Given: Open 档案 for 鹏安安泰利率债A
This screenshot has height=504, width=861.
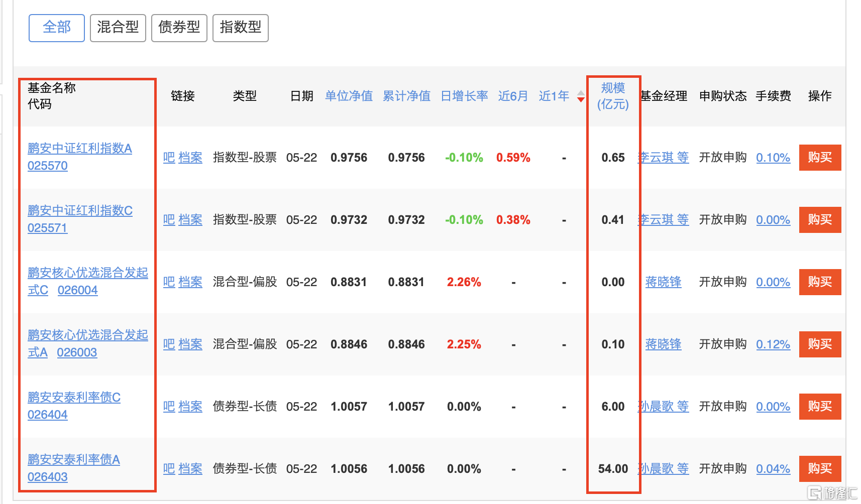Looking at the screenshot, I should click(190, 469).
